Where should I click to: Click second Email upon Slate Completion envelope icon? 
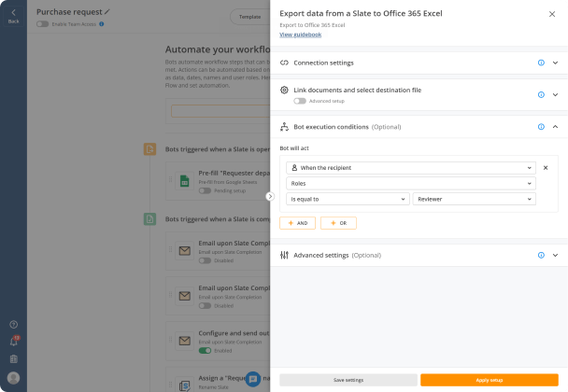(x=184, y=296)
